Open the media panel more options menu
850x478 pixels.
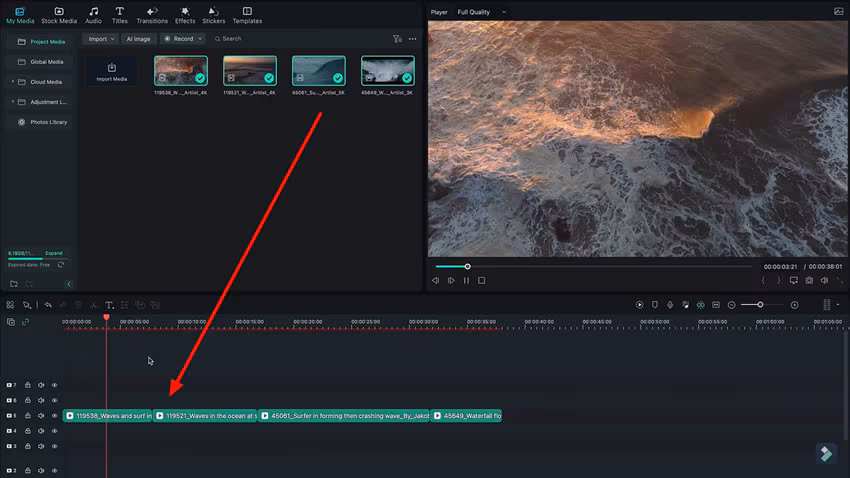pyautogui.click(x=413, y=39)
